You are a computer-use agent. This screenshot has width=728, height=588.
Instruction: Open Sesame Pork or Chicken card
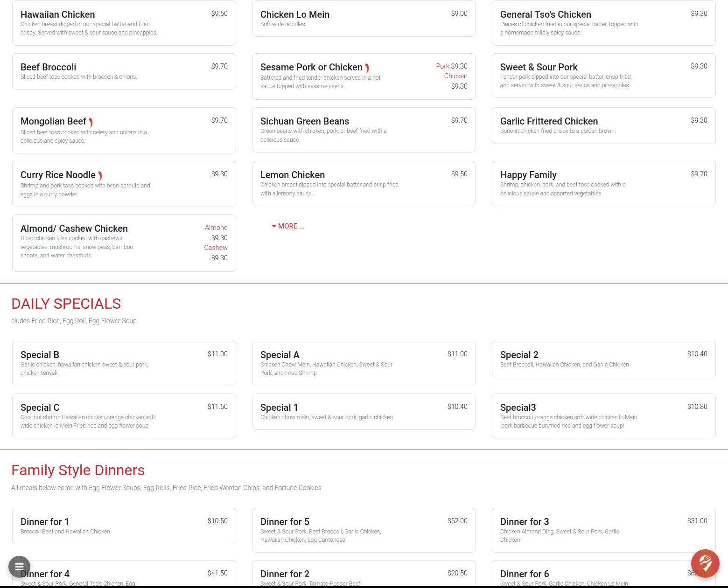pos(364,76)
